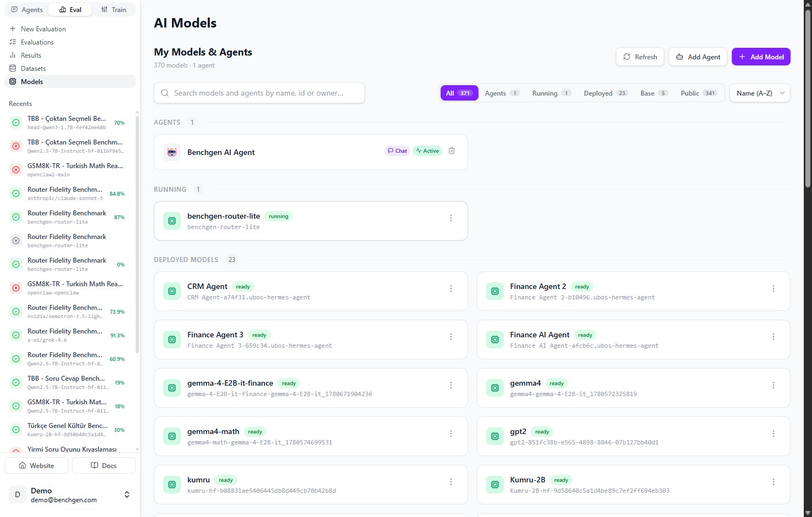Delete the Benchgen AI Agent via trash icon
This screenshot has width=812, height=517.
tap(452, 151)
